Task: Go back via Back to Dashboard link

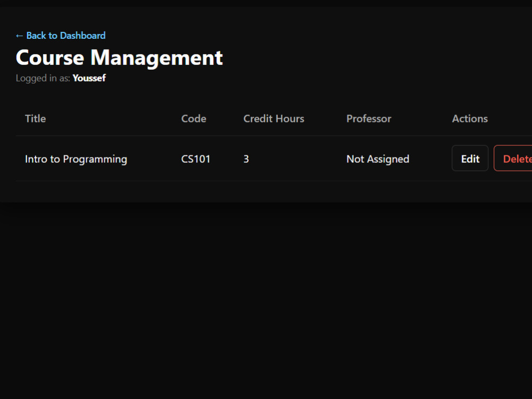Action: [61, 36]
